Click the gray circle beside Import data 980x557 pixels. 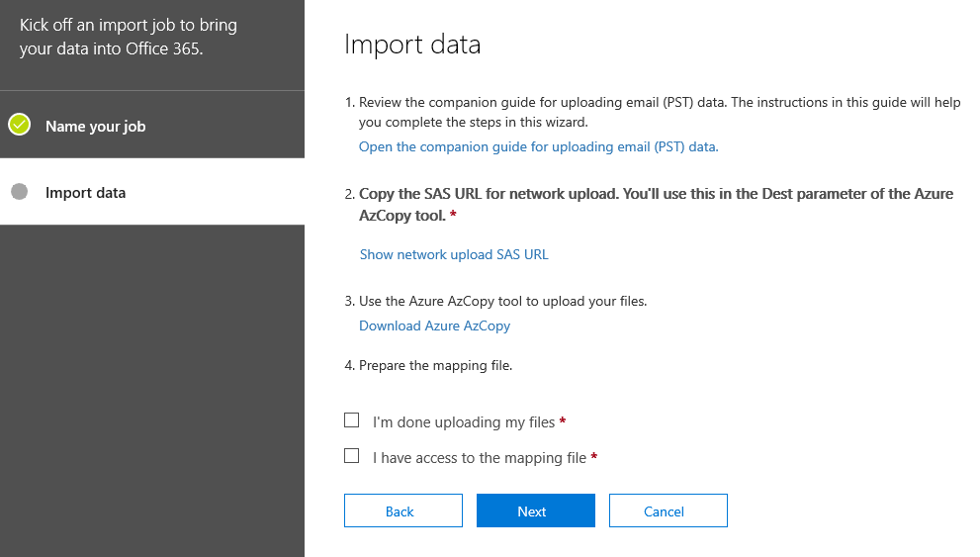pyautogui.click(x=20, y=191)
